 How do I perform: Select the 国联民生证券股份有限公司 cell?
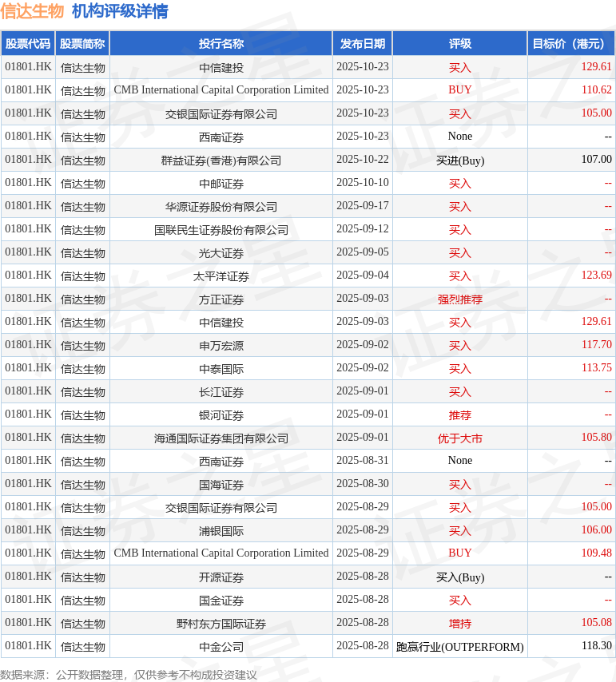221,230
